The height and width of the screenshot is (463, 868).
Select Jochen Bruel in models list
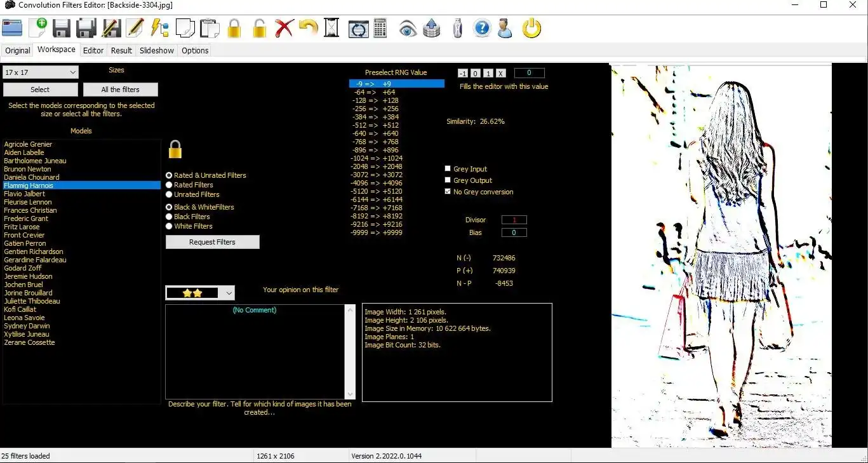click(82, 285)
